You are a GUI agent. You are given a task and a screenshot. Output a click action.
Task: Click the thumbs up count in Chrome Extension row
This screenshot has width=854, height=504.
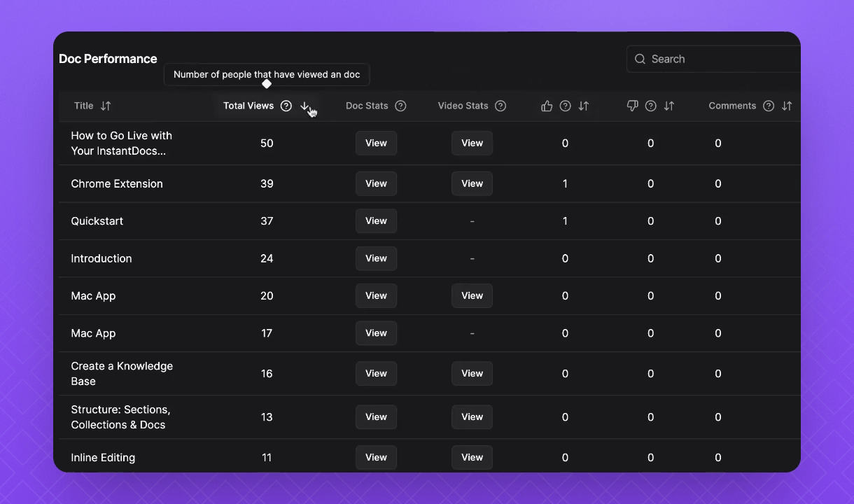(565, 183)
